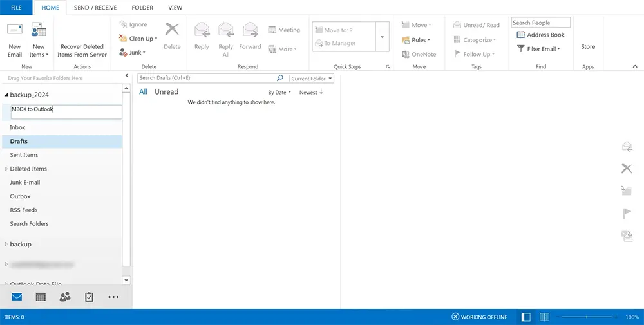Select the Inbox folder
Image resolution: width=644 pixels, height=325 pixels.
coord(62,127)
